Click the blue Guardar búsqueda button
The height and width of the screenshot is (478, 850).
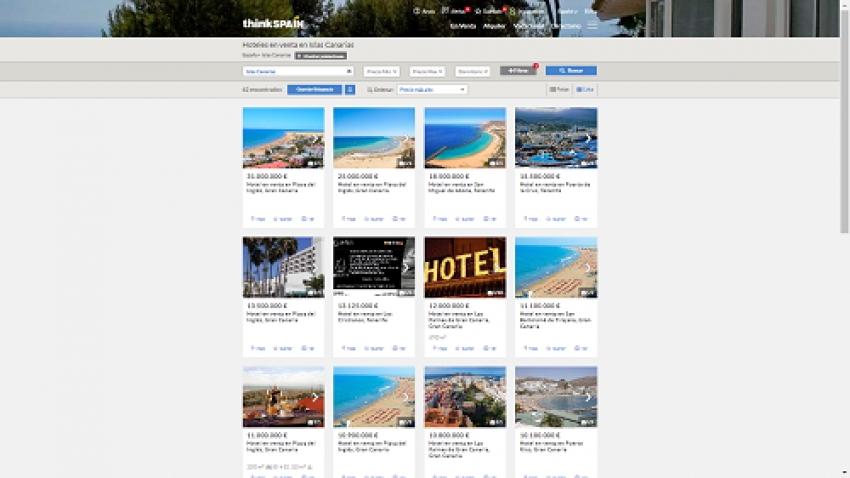pos(314,89)
